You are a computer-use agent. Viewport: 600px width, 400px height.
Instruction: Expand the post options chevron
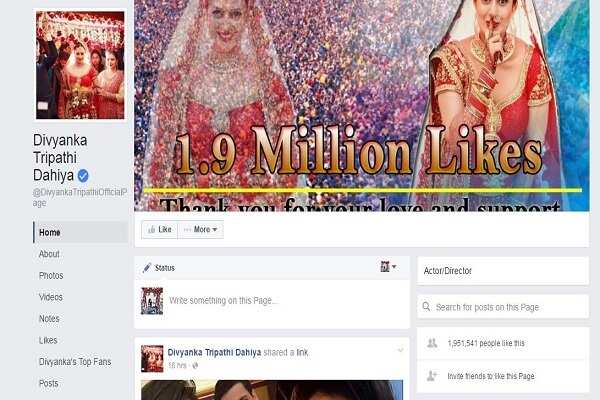point(400,351)
